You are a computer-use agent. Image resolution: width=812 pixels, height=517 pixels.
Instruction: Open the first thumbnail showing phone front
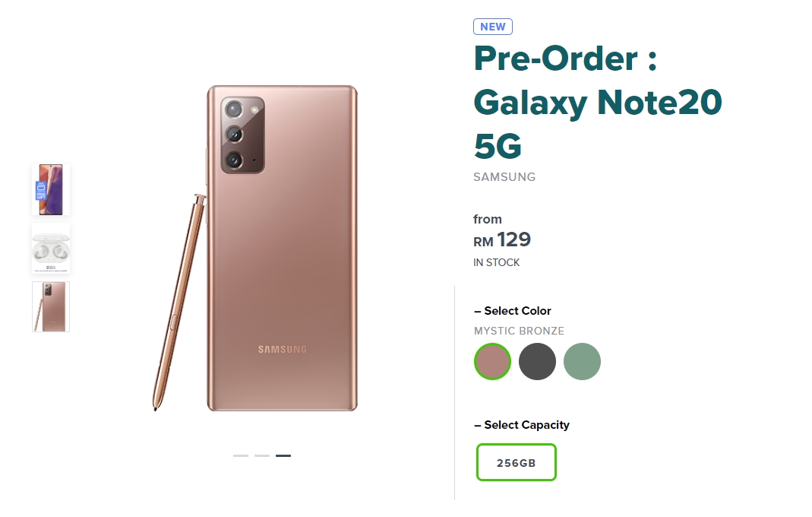pyautogui.click(x=51, y=190)
